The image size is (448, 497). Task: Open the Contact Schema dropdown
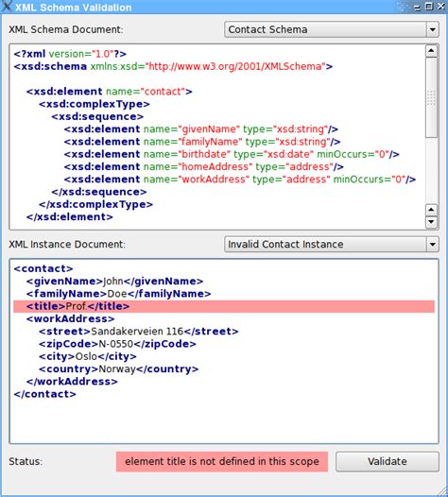click(x=332, y=29)
